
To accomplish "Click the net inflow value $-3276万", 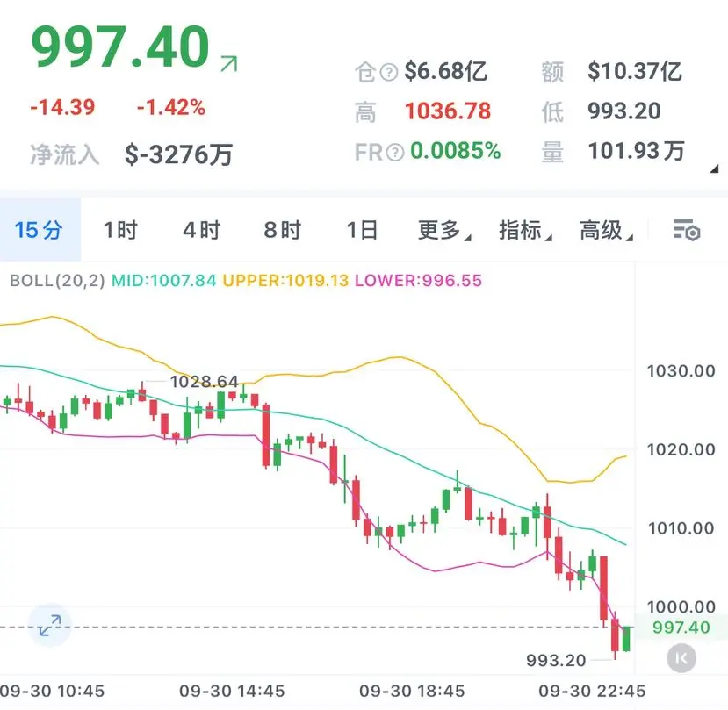I will tap(179, 154).
